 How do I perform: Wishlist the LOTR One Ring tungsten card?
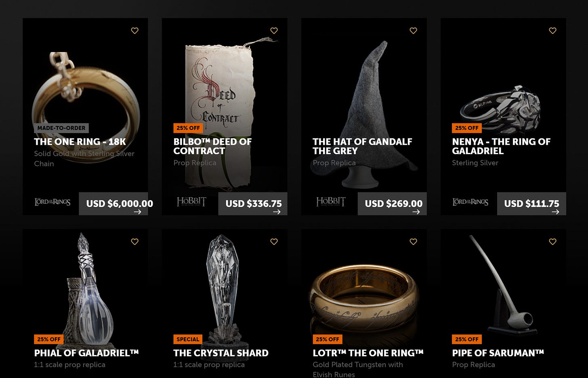pyautogui.click(x=414, y=242)
